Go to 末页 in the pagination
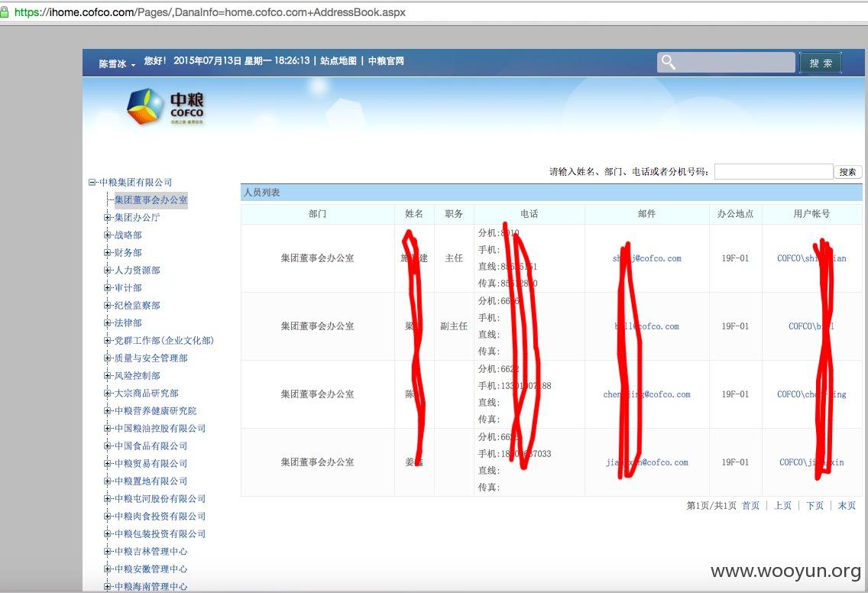 point(847,506)
